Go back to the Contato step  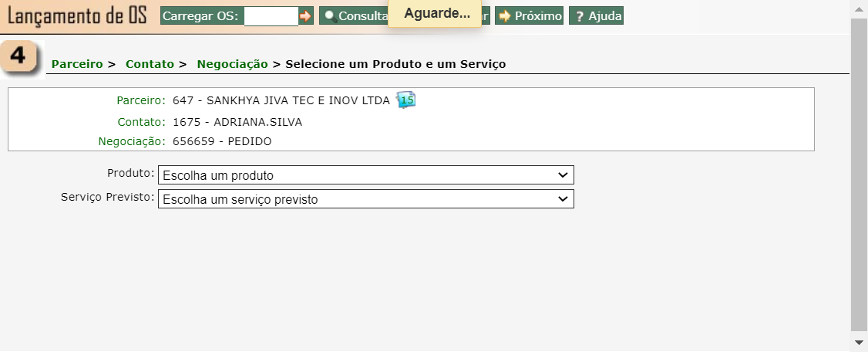tap(150, 64)
